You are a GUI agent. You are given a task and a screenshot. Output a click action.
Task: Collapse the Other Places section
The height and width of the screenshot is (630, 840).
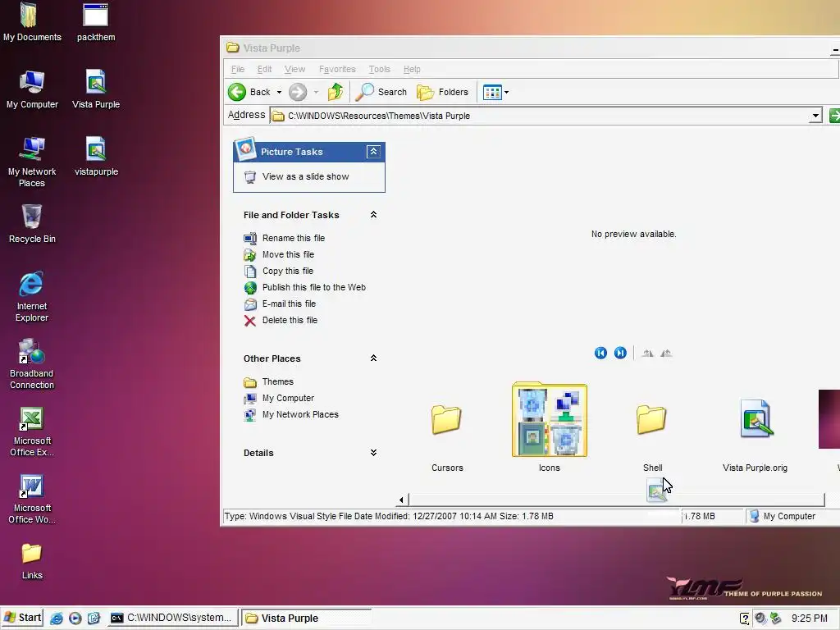pyautogui.click(x=373, y=358)
